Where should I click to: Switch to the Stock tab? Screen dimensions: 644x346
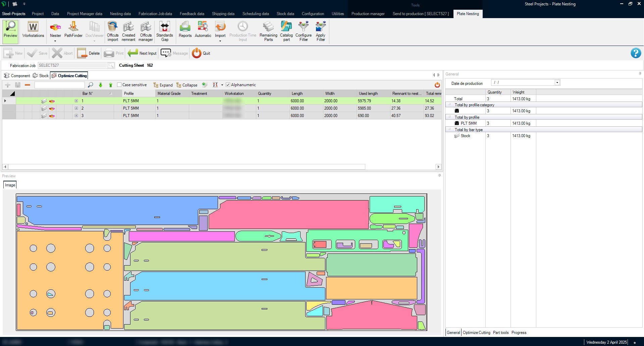pos(41,76)
